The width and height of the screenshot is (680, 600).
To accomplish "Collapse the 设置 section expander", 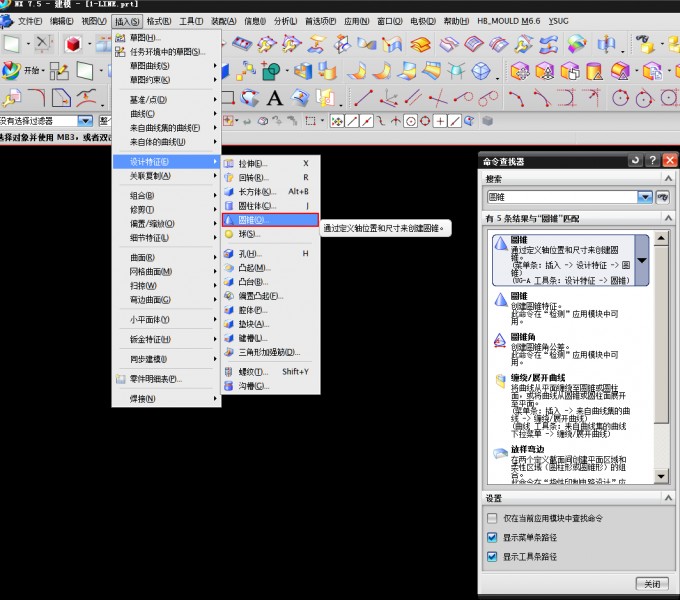I will coord(668,498).
